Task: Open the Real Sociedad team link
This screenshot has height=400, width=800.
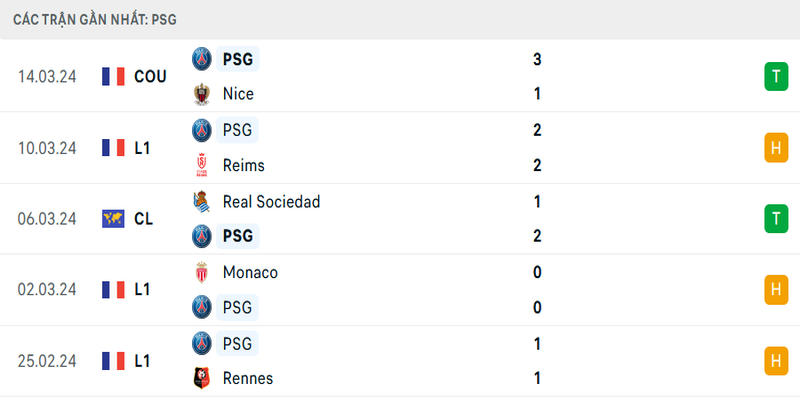Action: pos(271,201)
